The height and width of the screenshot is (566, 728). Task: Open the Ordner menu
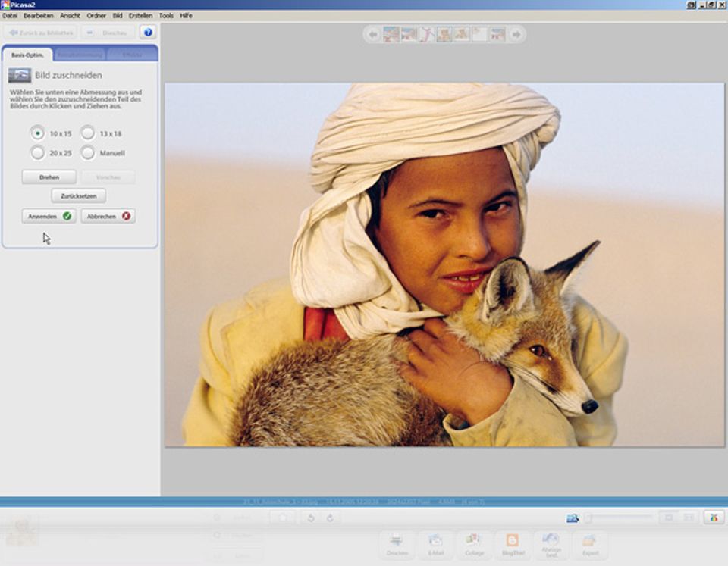[x=96, y=16]
